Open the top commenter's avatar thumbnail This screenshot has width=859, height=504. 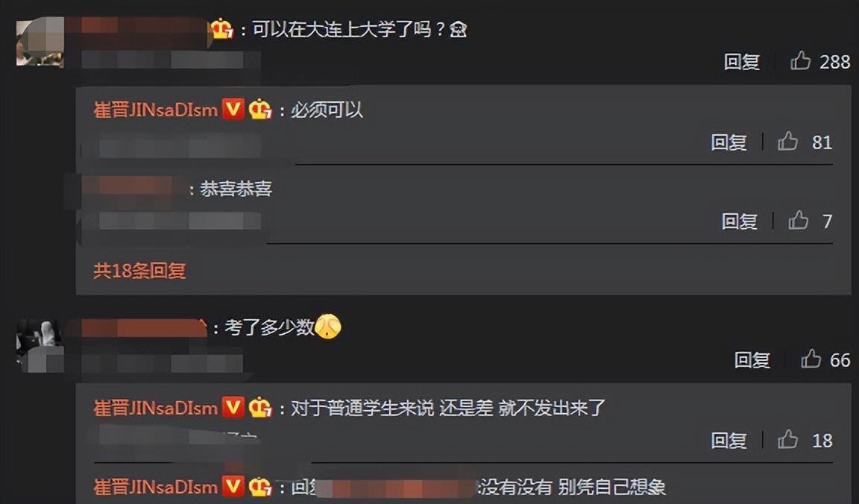tap(40, 42)
